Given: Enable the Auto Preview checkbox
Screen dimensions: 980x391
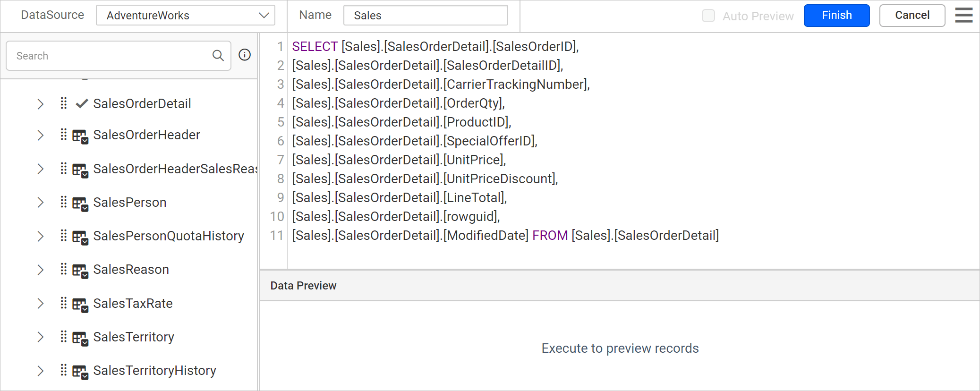Looking at the screenshot, I should pos(708,16).
